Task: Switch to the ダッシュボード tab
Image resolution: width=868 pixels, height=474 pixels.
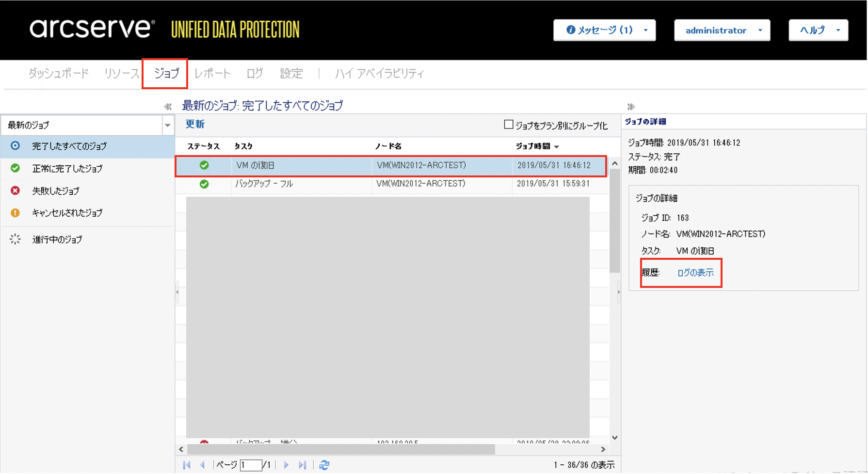Action: coord(59,74)
